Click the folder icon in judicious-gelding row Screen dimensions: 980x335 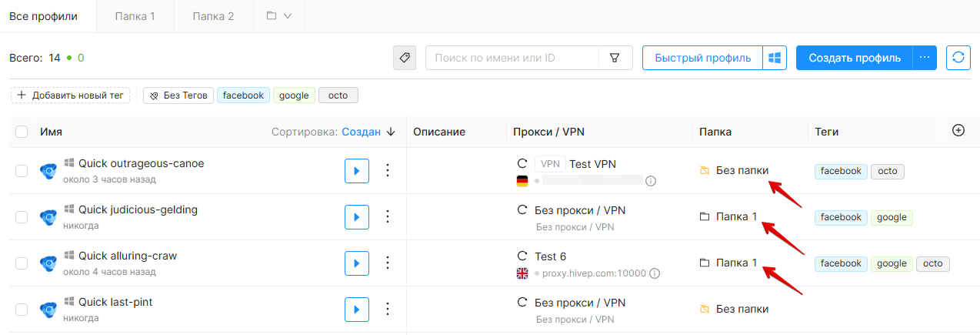704,216
